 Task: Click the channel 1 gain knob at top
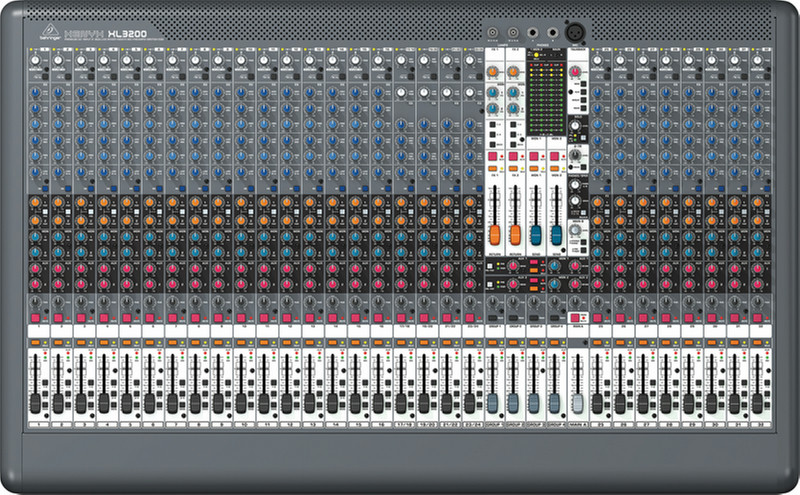(35, 62)
